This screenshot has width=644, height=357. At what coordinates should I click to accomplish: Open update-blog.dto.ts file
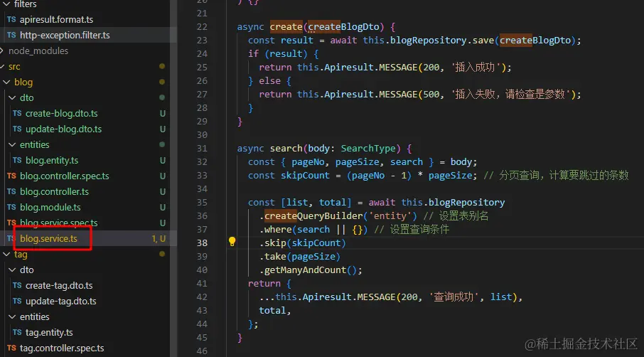[x=63, y=129]
